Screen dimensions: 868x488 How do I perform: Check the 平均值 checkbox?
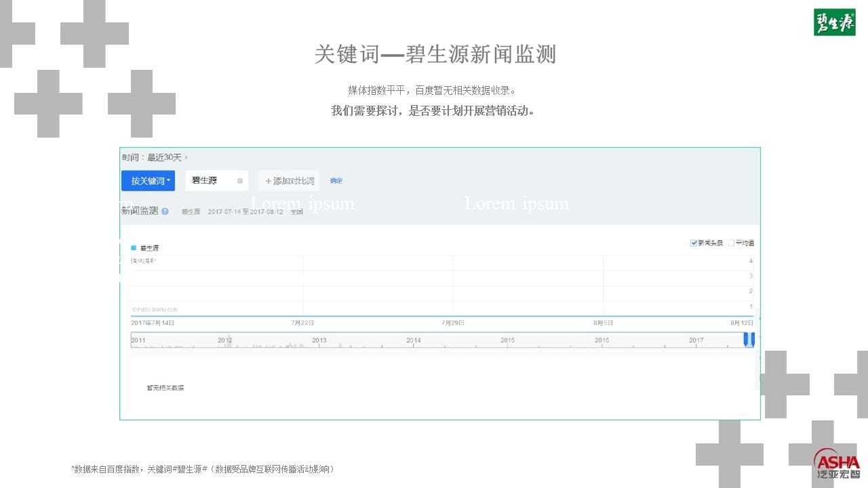click(732, 243)
